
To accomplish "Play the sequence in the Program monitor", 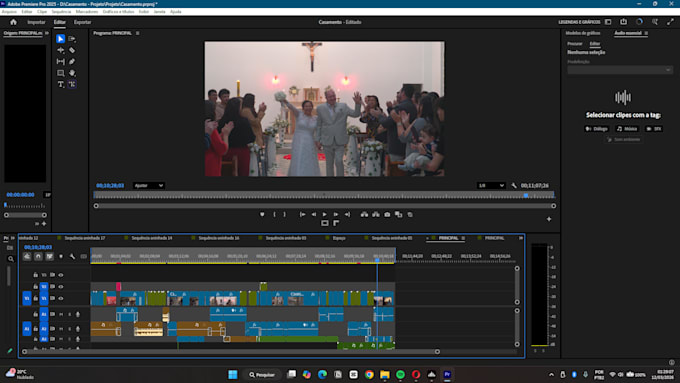I will pos(324,214).
